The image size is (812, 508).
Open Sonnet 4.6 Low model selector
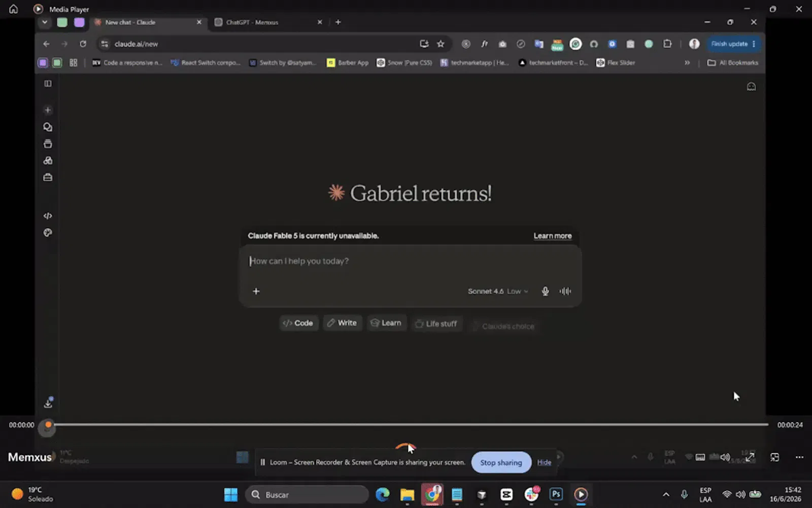pyautogui.click(x=498, y=291)
